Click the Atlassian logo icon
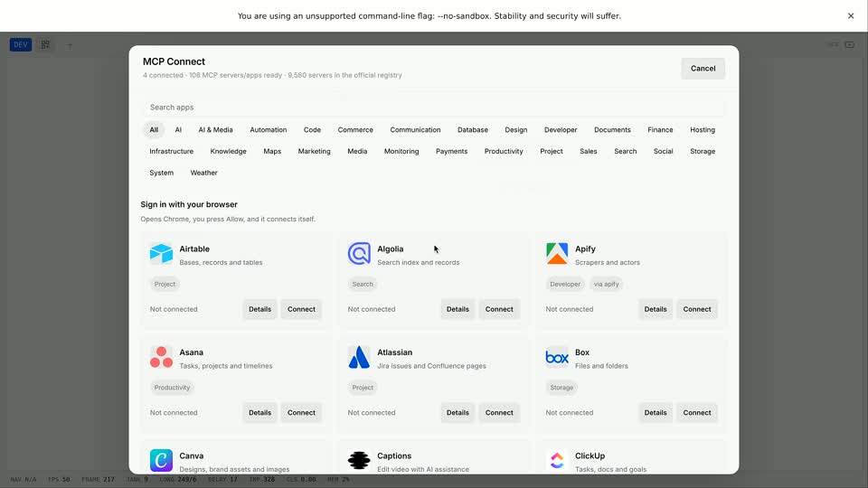The width and height of the screenshot is (868, 488). click(359, 357)
